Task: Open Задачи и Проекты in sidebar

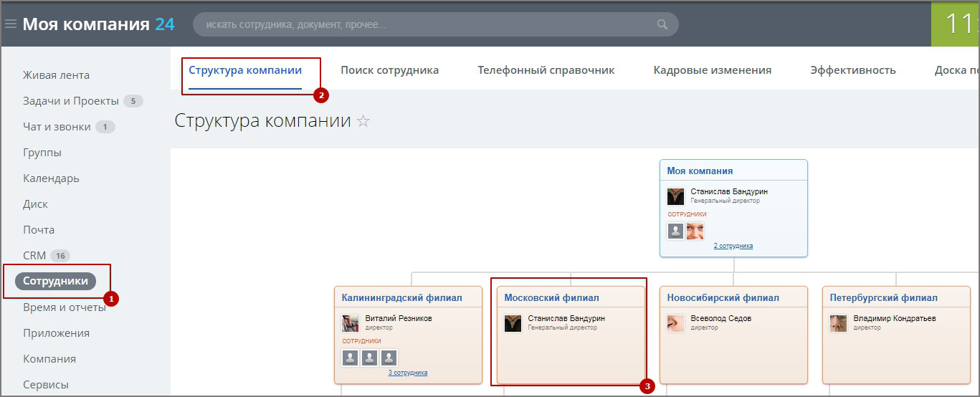Action: coord(72,101)
